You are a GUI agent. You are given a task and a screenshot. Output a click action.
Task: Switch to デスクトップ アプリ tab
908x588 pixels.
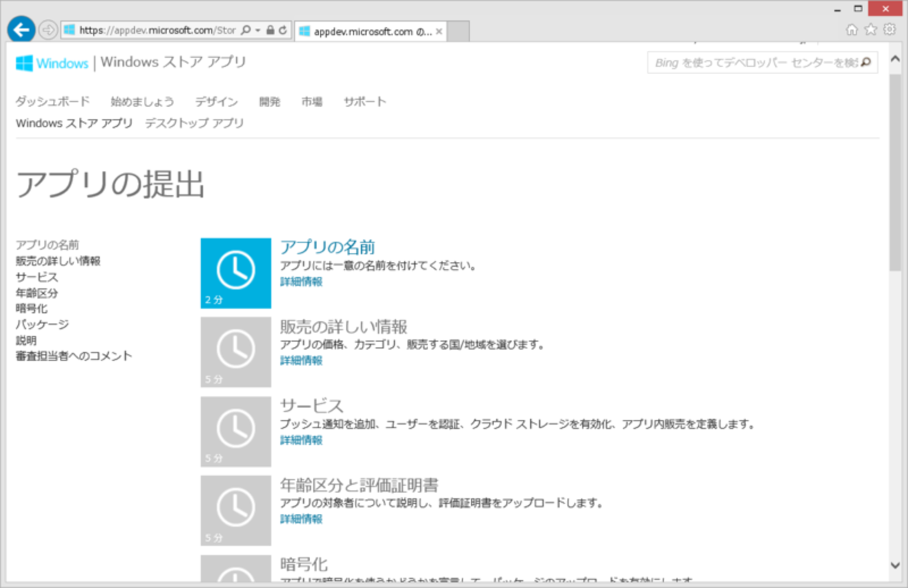(x=194, y=123)
